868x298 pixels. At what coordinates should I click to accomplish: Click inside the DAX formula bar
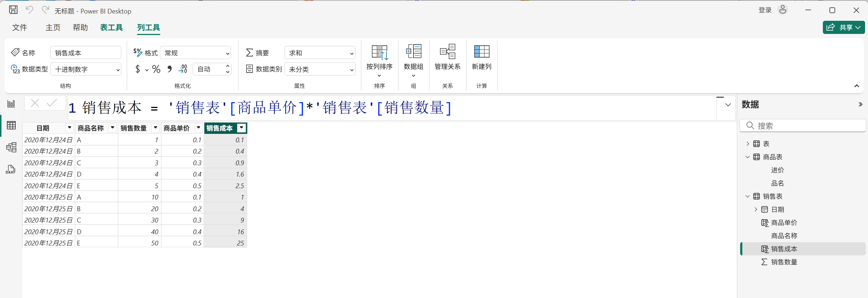click(392, 108)
